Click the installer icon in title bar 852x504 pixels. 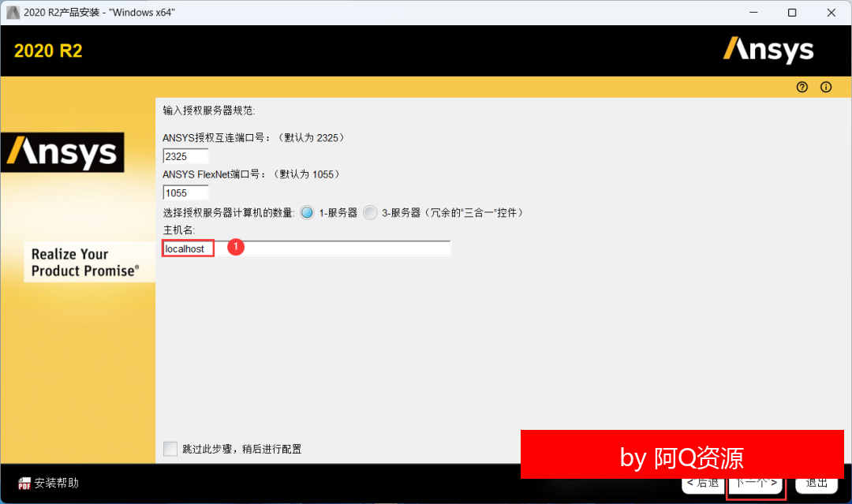click(13, 13)
